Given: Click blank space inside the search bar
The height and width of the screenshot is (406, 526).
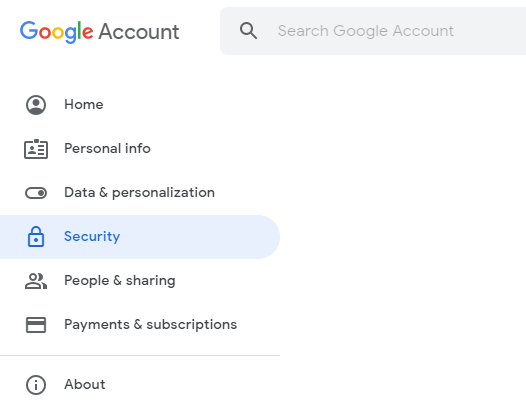Looking at the screenshot, I should pos(490,31).
